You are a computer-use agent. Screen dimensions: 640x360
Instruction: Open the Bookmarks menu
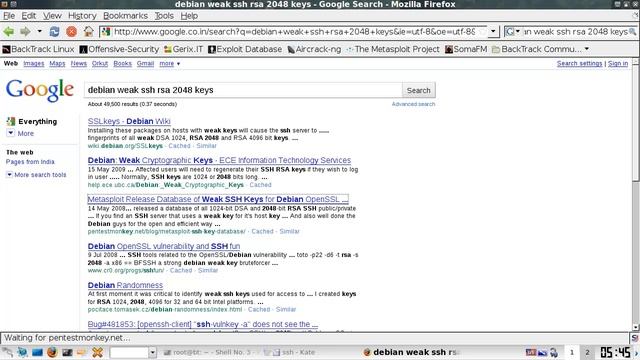125,16
